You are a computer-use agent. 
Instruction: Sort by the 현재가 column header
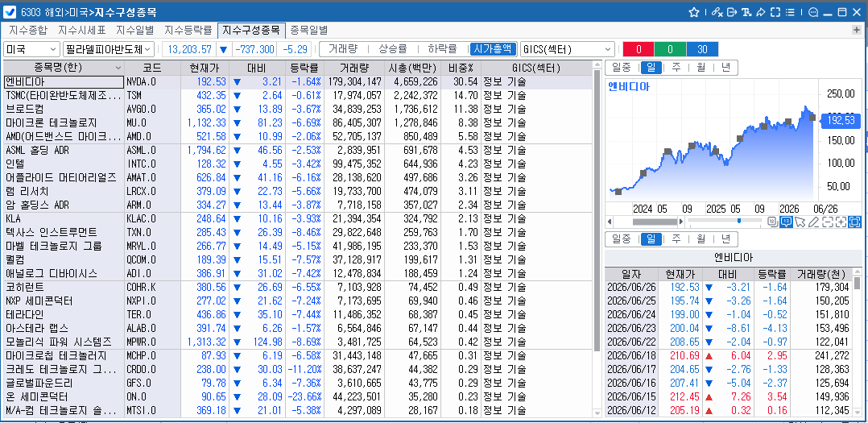tap(205, 68)
